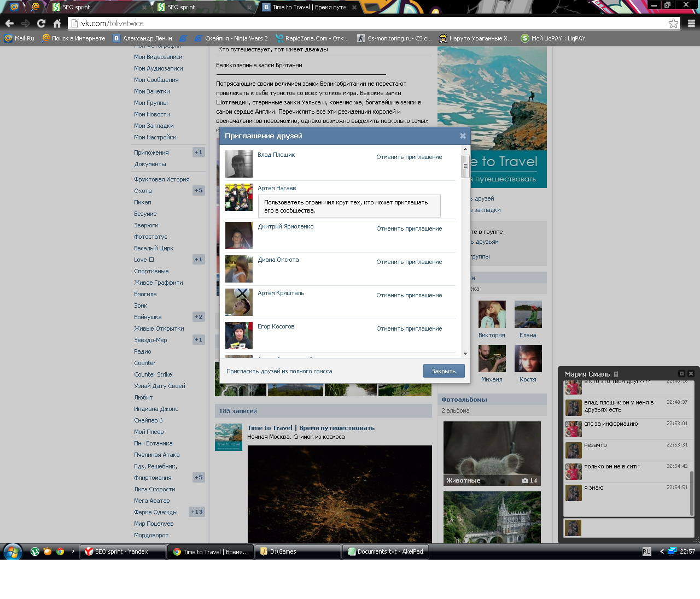
Task: Pop out the Мария Смаль chat window
Action: tap(681, 374)
